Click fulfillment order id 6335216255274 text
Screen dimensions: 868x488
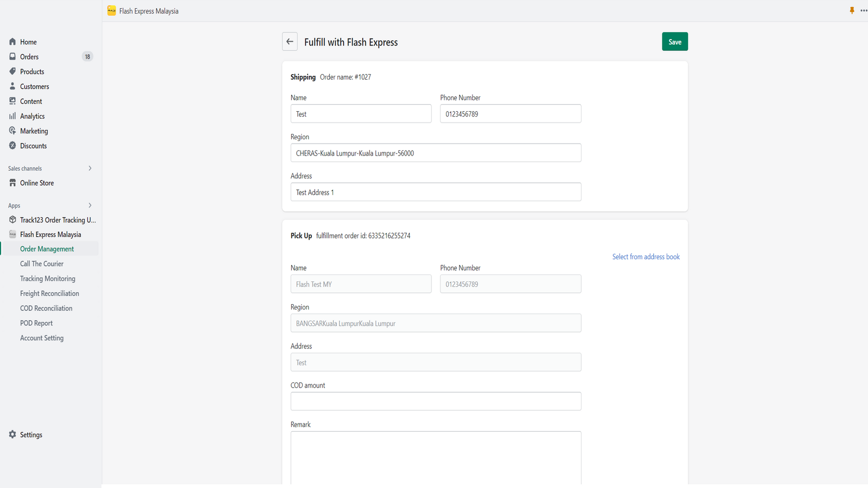point(363,236)
